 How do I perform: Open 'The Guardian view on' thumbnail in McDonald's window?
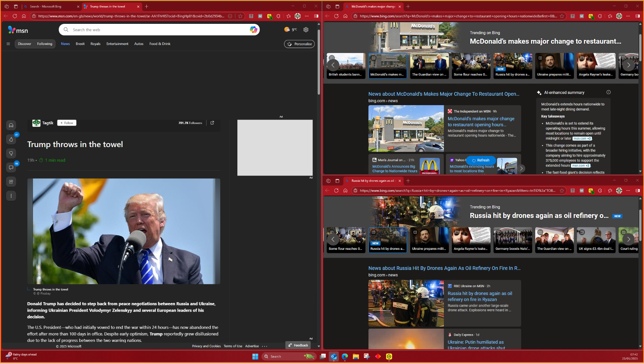point(429,66)
